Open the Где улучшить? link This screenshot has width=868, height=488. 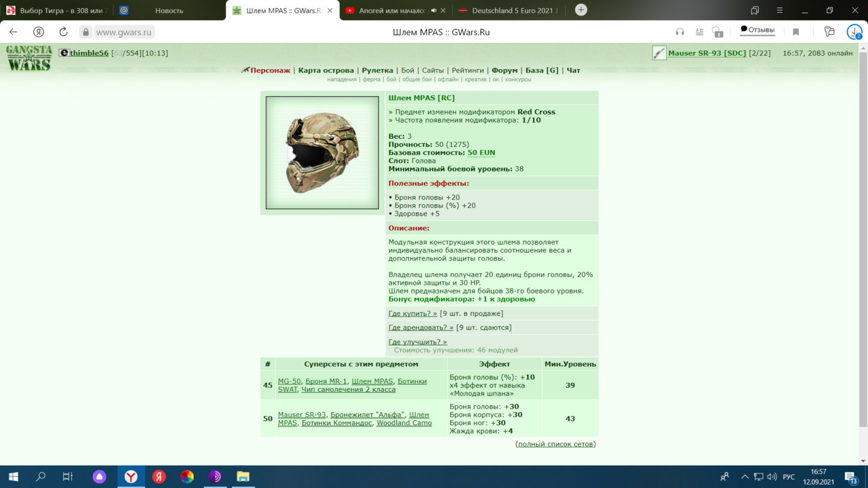418,342
